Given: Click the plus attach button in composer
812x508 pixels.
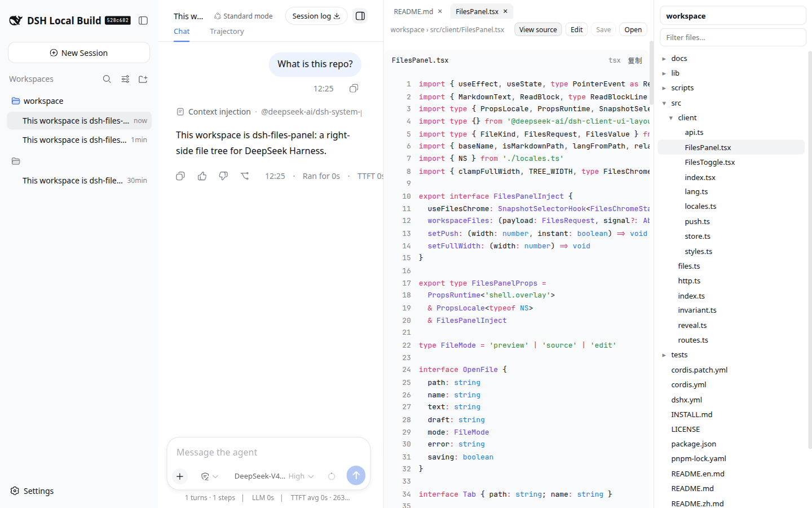Looking at the screenshot, I should click(180, 476).
